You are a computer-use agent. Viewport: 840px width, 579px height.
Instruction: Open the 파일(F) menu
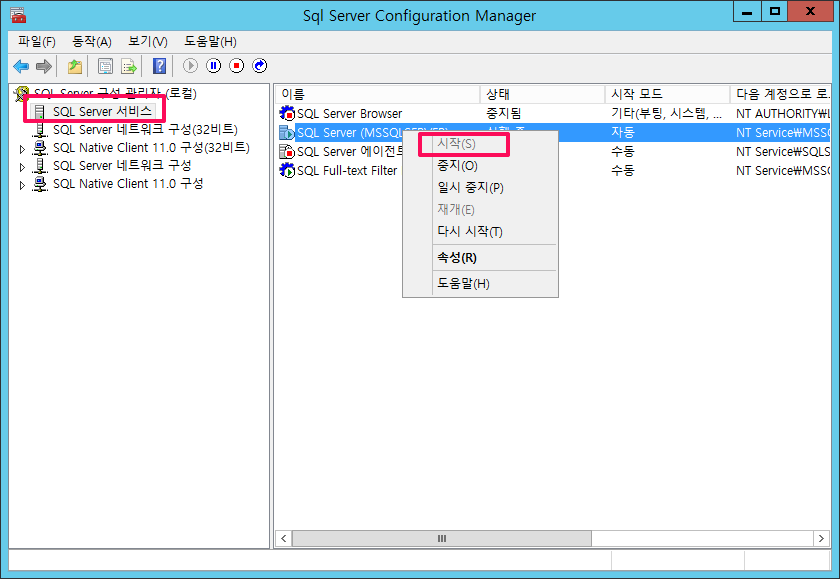(x=36, y=41)
